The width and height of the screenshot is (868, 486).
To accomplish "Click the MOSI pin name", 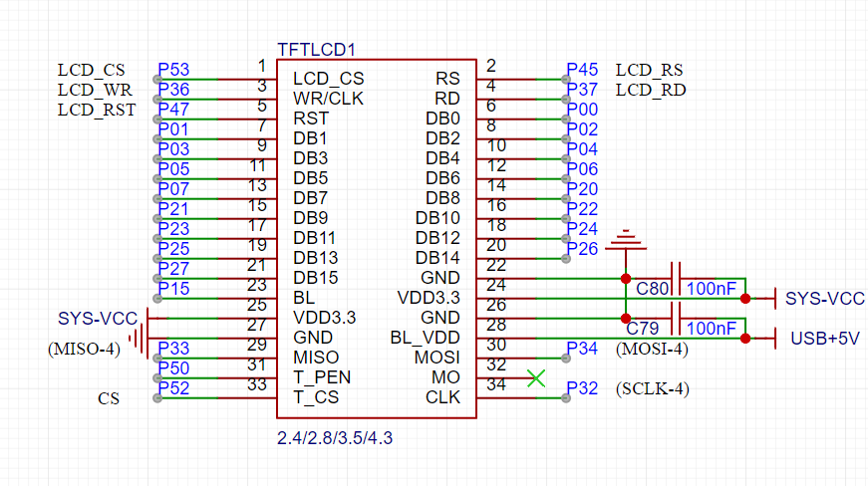I will click(436, 358).
